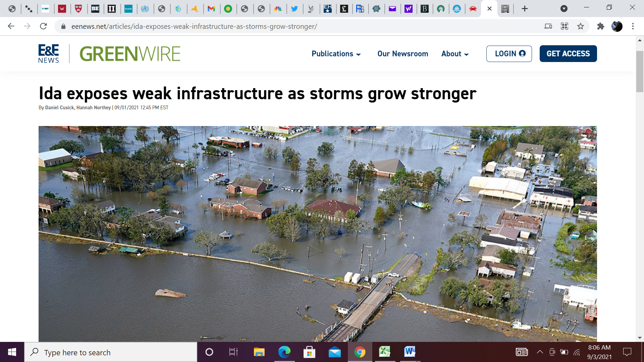Open Microsoft Word from taskbar

pos(410,352)
